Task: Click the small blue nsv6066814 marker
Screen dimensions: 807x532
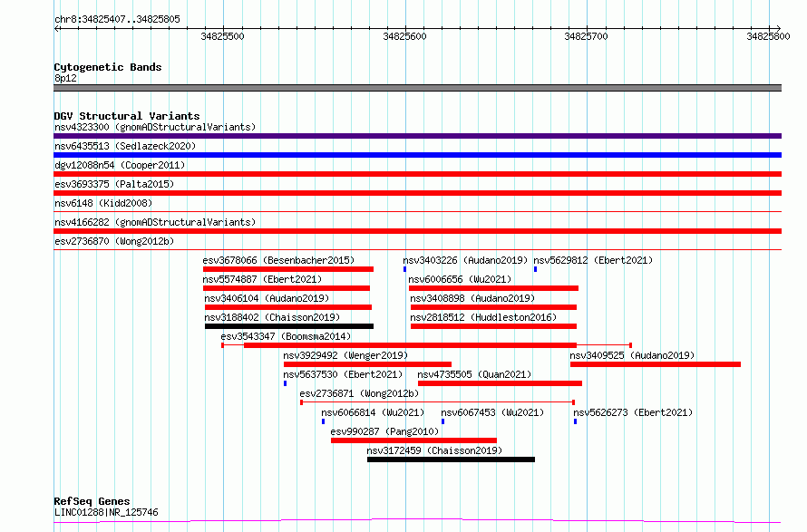Action: point(323,421)
